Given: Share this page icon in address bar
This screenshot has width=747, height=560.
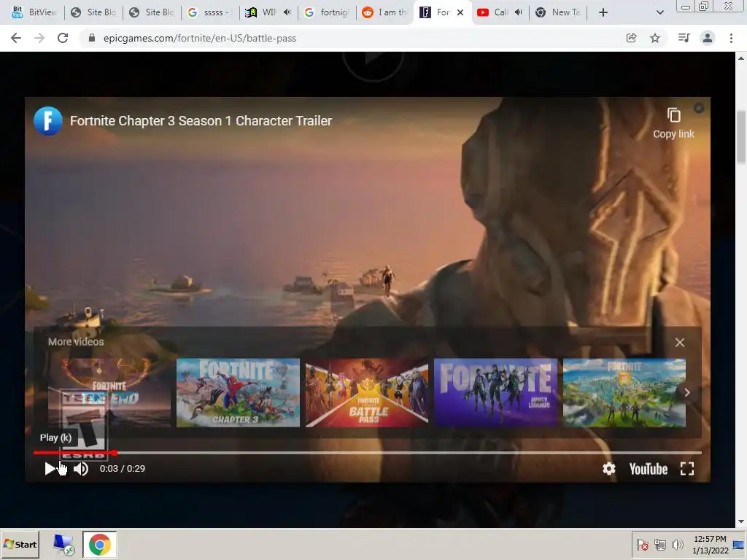Looking at the screenshot, I should coord(631,38).
